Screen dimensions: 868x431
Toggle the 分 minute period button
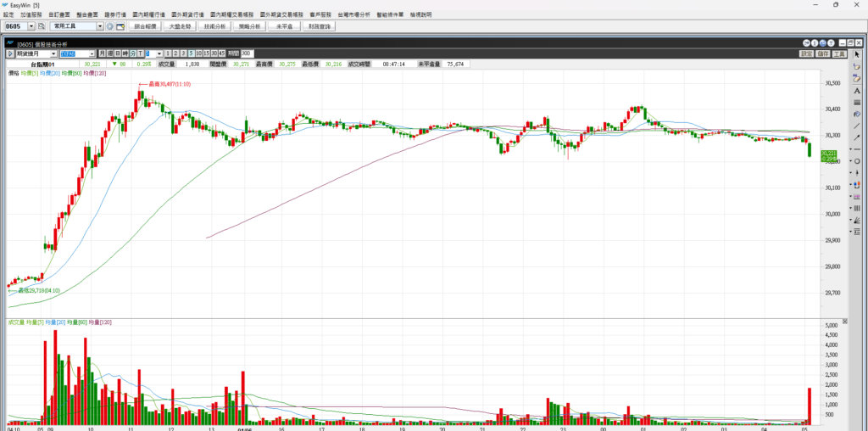click(131, 53)
